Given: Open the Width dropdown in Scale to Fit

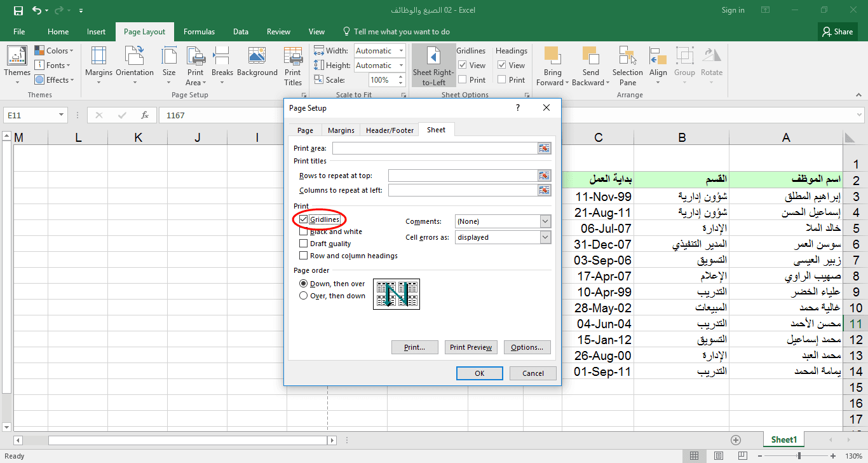Looking at the screenshot, I should click(401, 51).
